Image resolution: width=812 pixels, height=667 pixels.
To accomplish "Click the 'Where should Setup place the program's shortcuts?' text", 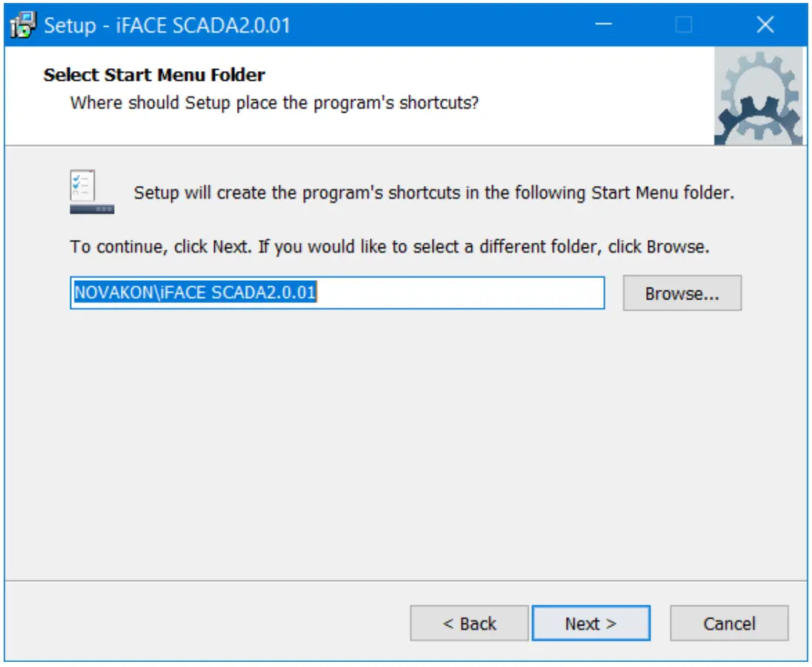I will click(274, 103).
